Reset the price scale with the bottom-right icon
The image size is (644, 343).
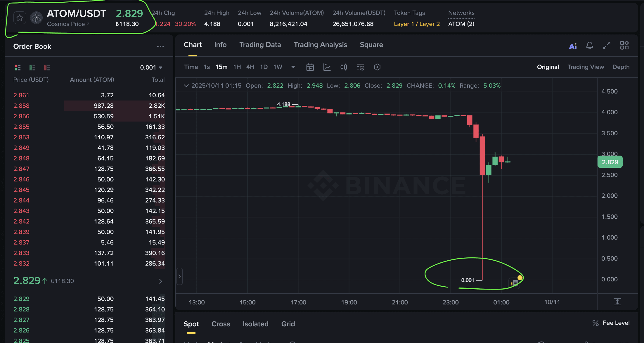[x=617, y=302]
